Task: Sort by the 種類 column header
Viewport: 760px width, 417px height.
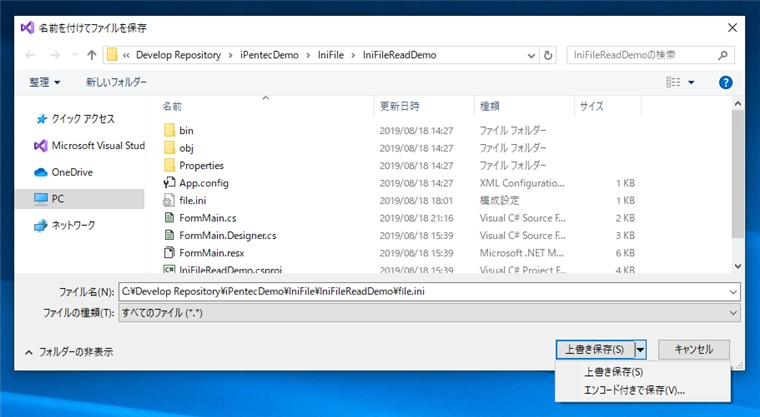Action: [x=490, y=106]
